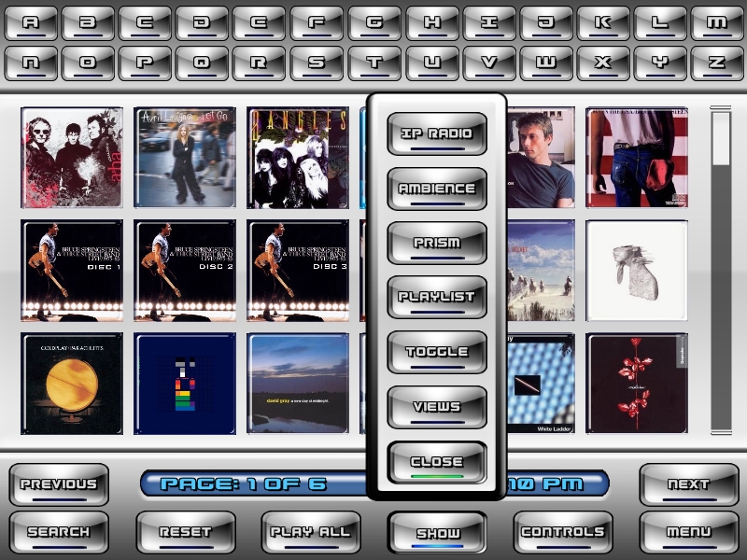Jump to artists starting with A

[x=31, y=22]
